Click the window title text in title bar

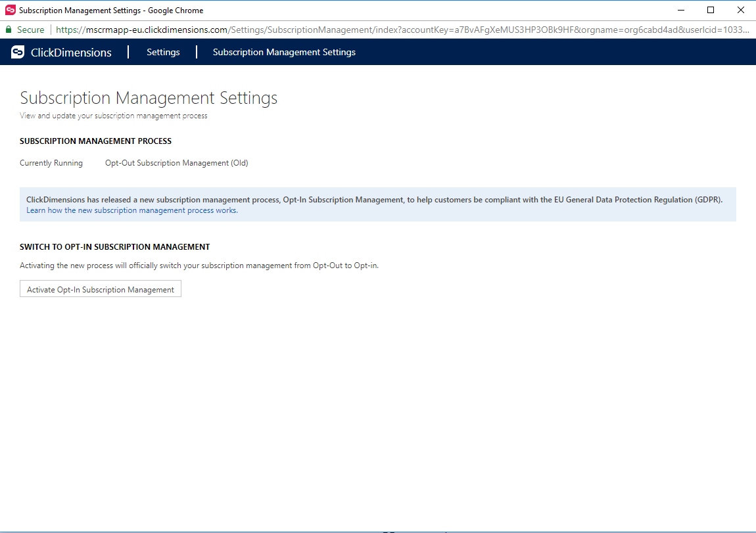(x=111, y=10)
